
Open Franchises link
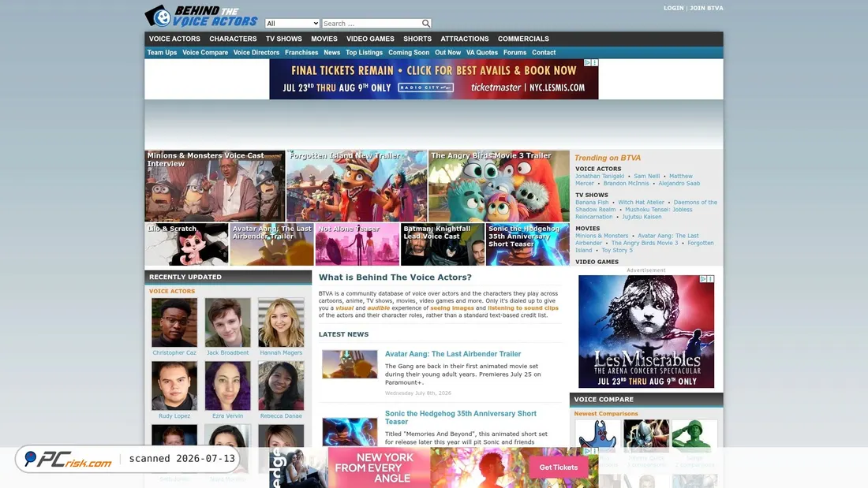(301, 53)
